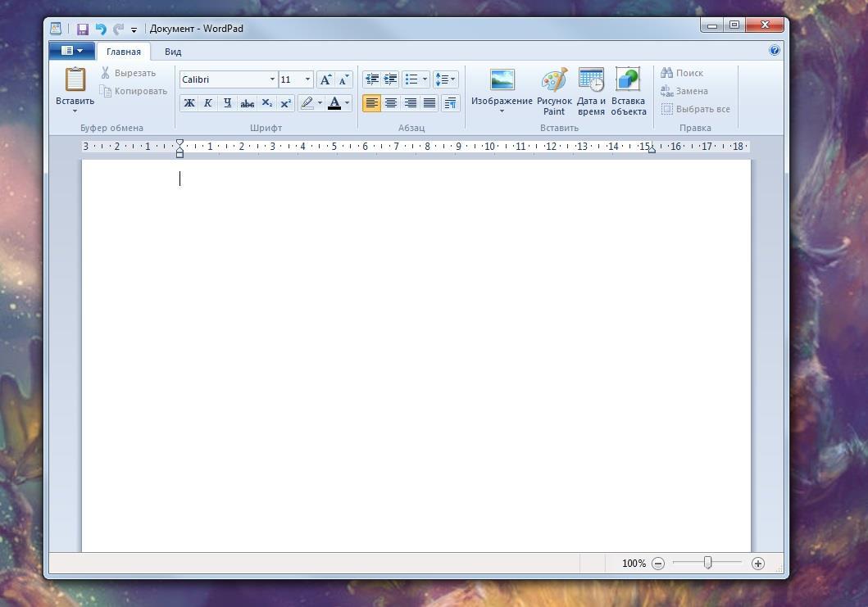The image size is (868, 607).
Task: Switch to the Вид tab
Action: click(173, 52)
